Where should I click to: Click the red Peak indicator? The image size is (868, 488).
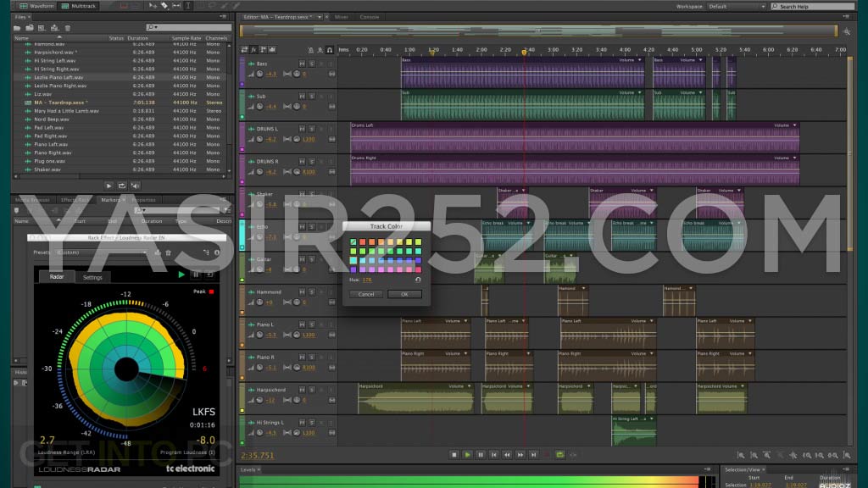pos(211,291)
